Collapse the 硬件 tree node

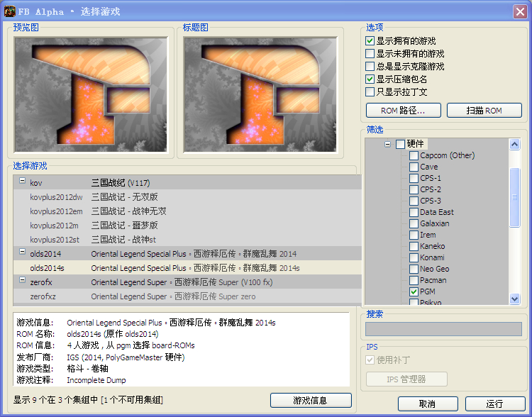click(x=387, y=144)
